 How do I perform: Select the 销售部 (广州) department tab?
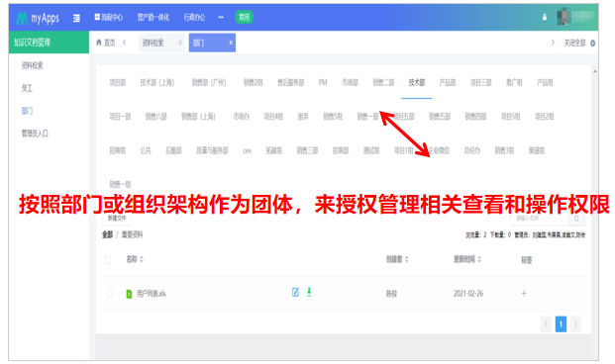pyautogui.click(x=209, y=83)
